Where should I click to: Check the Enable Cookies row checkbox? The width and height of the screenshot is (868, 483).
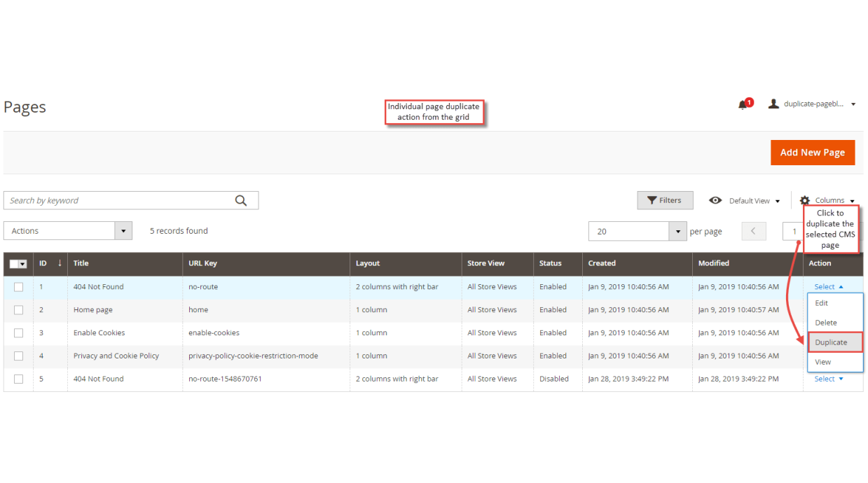[x=18, y=332]
